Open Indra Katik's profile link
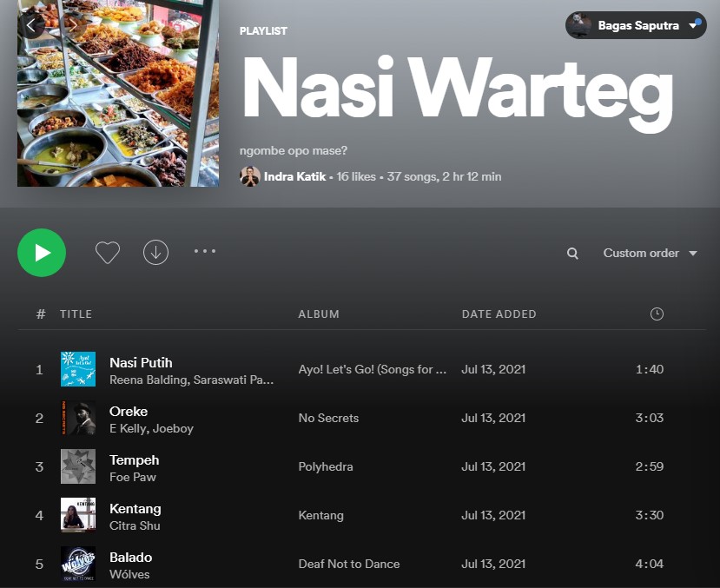 pos(294,176)
